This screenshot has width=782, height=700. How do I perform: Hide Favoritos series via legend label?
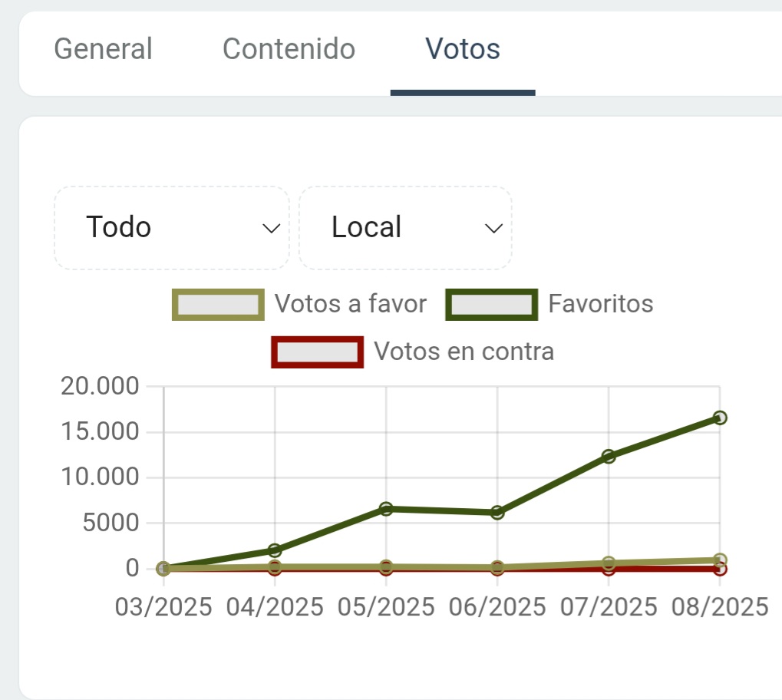(x=600, y=305)
